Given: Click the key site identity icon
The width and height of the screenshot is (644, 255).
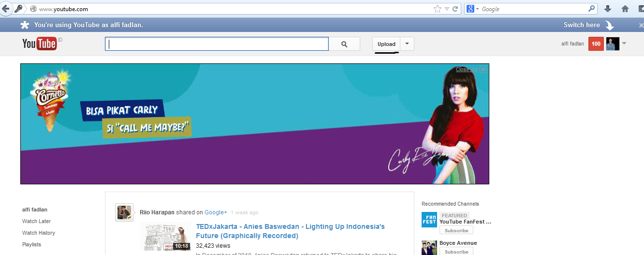Looking at the screenshot, I should (x=19, y=9).
